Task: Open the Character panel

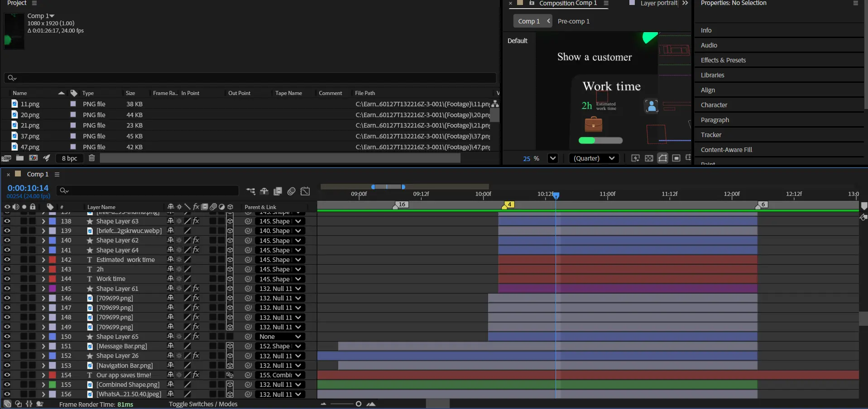Action: point(714,105)
